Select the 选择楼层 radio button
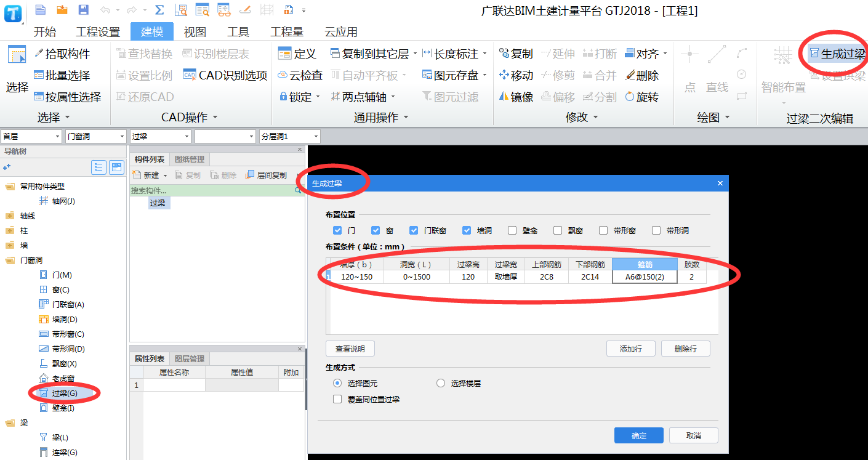 pos(441,383)
